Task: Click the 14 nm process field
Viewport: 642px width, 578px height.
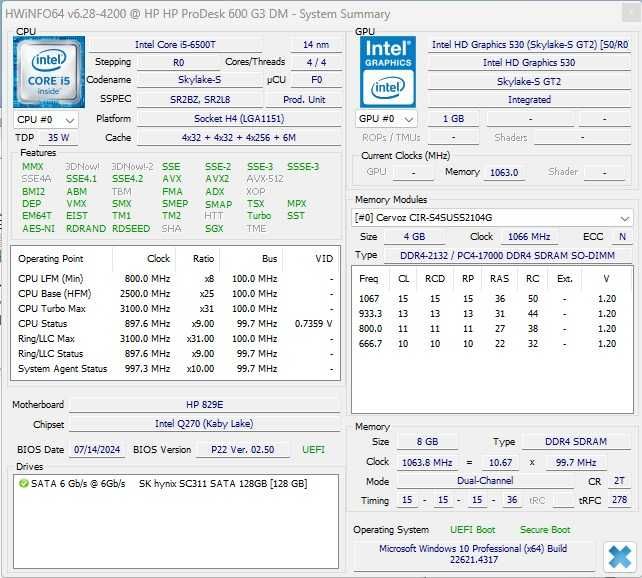Action: 316,44
